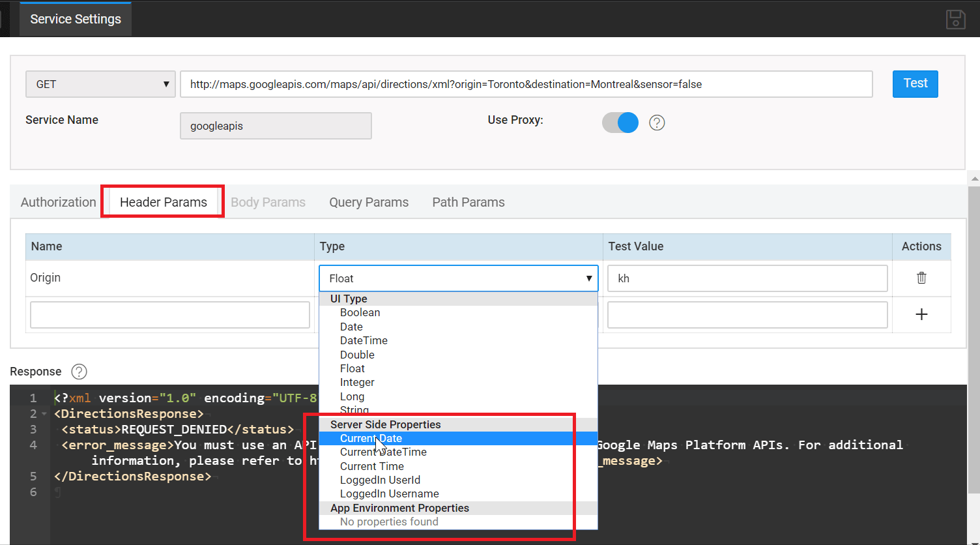
Task: Toggle the Use Proxy switch
Action: tap(620, 123)
